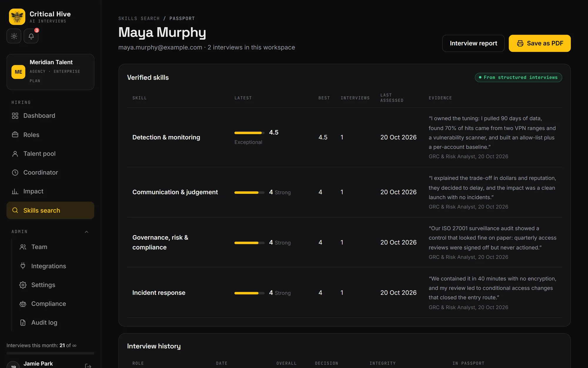This screenshot has width=588, height=368.
Task: Click the Best column header
Action: (324, 98)
